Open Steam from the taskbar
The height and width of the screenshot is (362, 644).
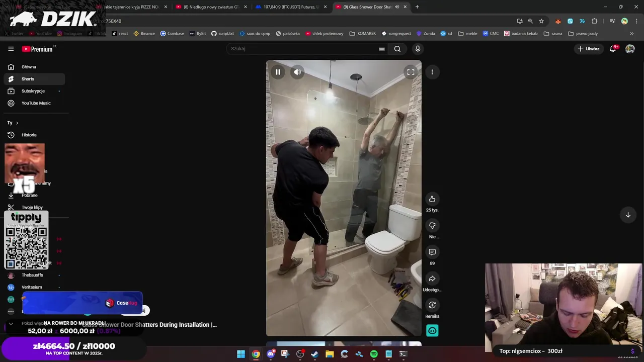(x=315, y=354)
